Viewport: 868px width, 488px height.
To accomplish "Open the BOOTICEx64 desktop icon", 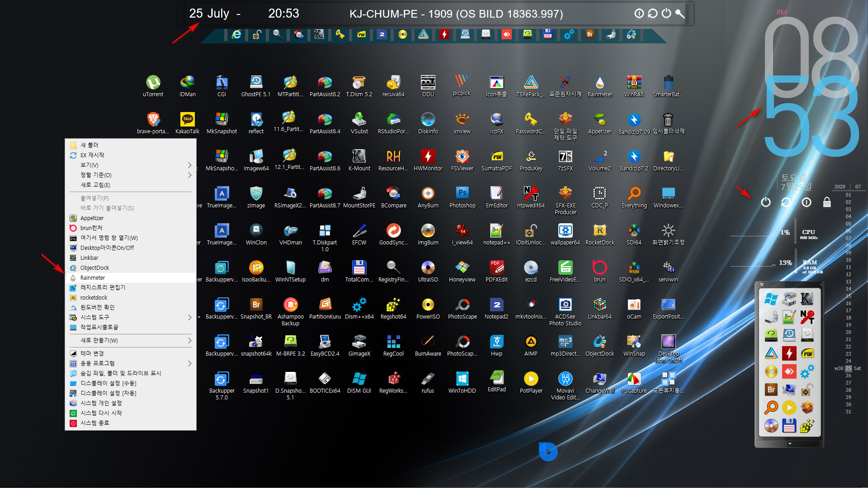I will [x=325, y=382].
